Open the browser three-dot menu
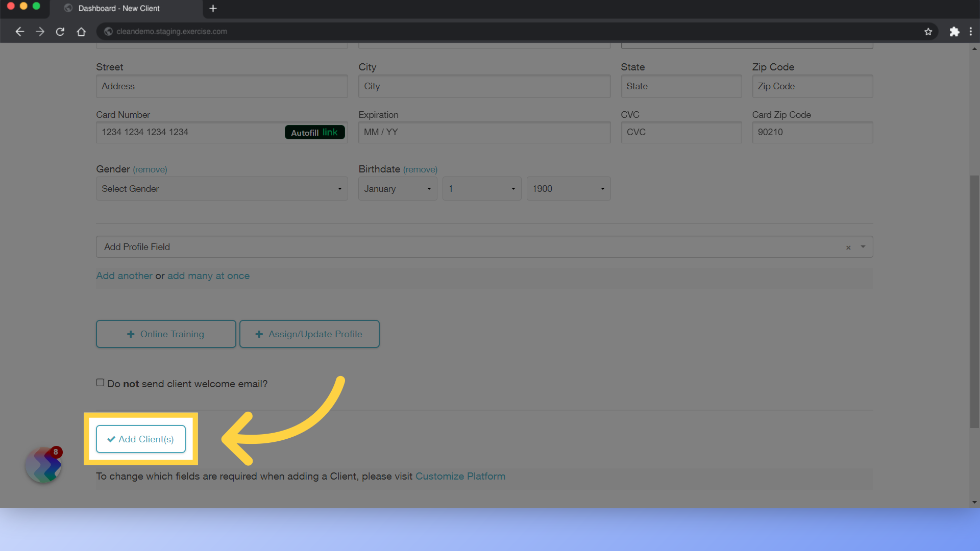The width and height of the screenshot is (980, 551). coord(972,31)
